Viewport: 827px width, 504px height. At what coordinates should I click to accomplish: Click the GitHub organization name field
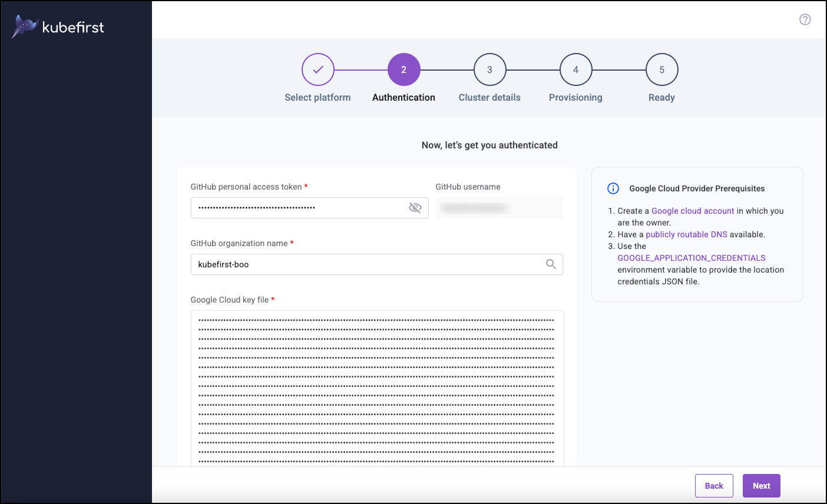click(377, 264)
